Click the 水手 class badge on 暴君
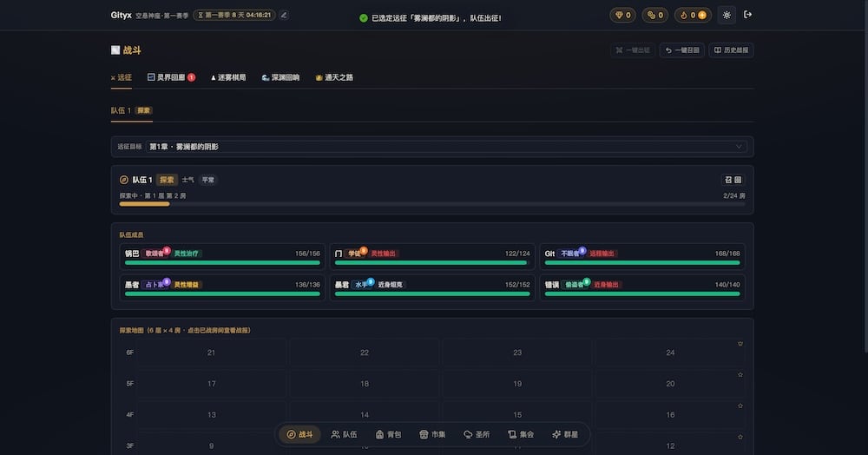 tap(362, 285)
